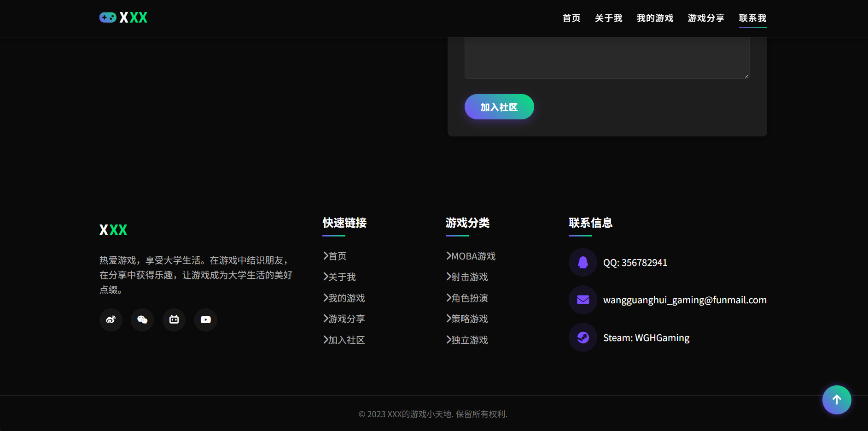868x431 pixels.
Task: Click the Weibo social icon
Action: click(x=111, y=320)
